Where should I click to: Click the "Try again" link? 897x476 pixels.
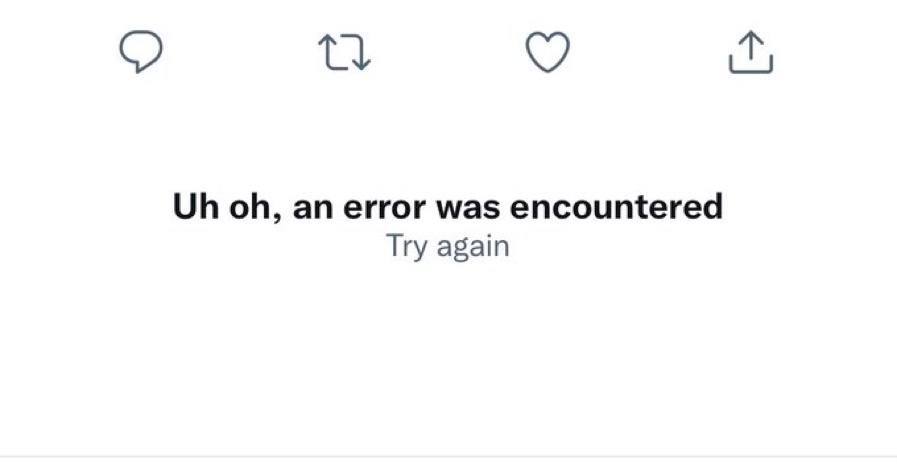click(x=447, y=246)
